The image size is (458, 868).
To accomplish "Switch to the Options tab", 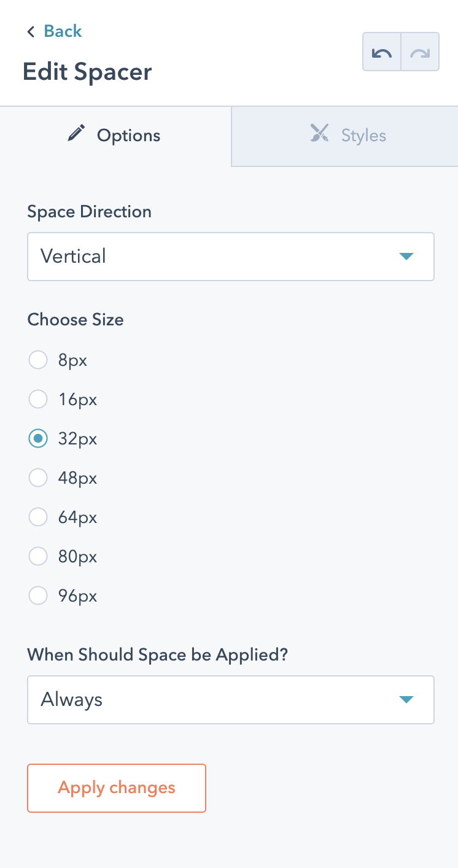I will [114, 135].
